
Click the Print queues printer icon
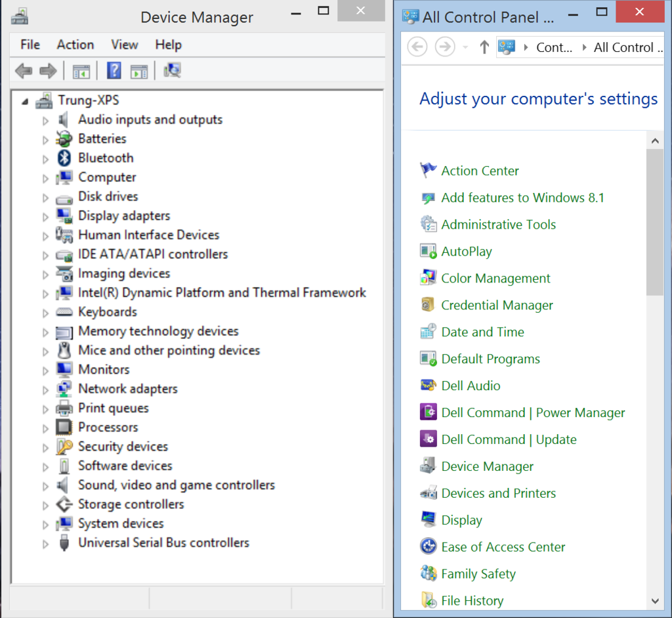tap(64, 408)
